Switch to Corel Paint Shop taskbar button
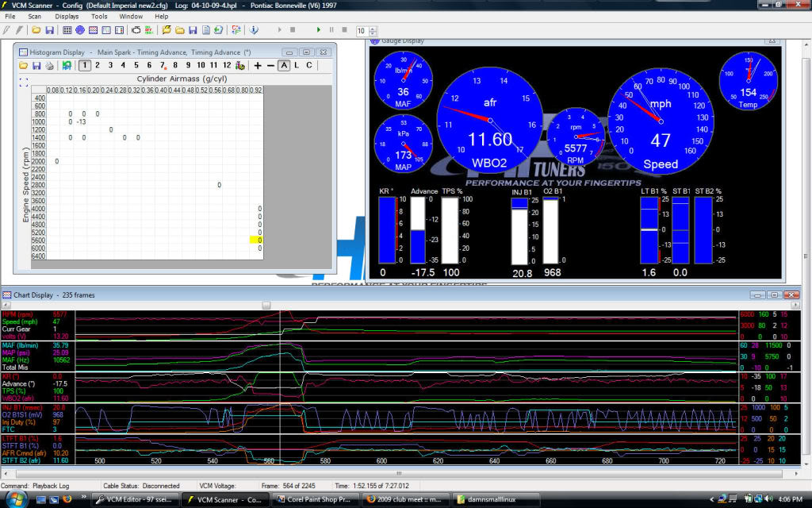This screenshot has height=508, width=812. [316, 500]
